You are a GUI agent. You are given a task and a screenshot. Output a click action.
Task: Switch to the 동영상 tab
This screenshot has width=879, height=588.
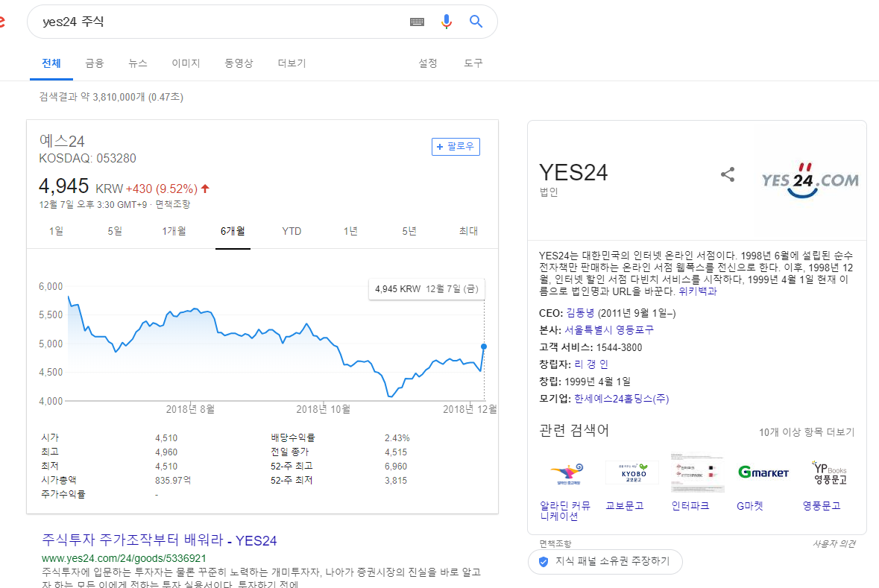pyautogui.click(x=239, y=63)
